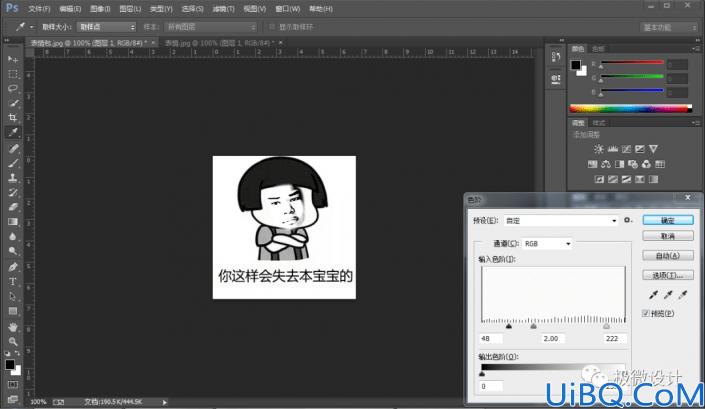Image resolution: width=705 pixels, height=409 pixels.
Task: Open the Color panel flyout menu
Action: pyautogui.click(x=696, y=49)
